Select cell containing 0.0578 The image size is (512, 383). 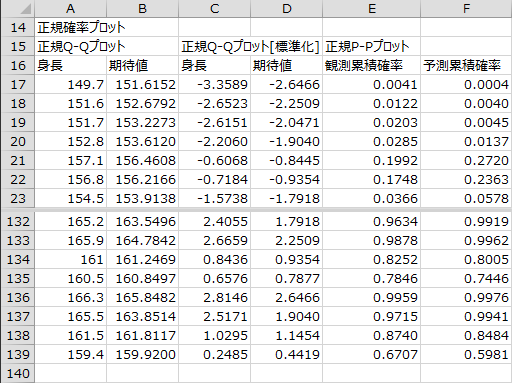(x=466, y=198)
